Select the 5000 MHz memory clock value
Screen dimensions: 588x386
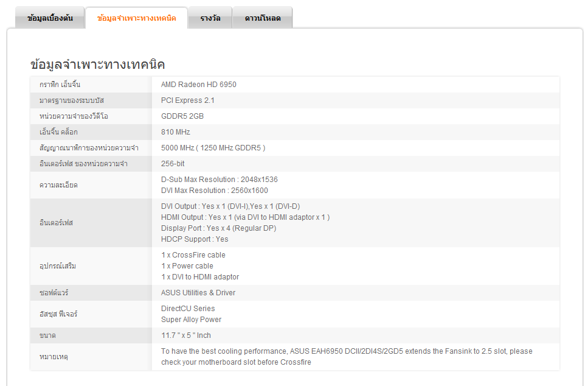coord(213,147)
